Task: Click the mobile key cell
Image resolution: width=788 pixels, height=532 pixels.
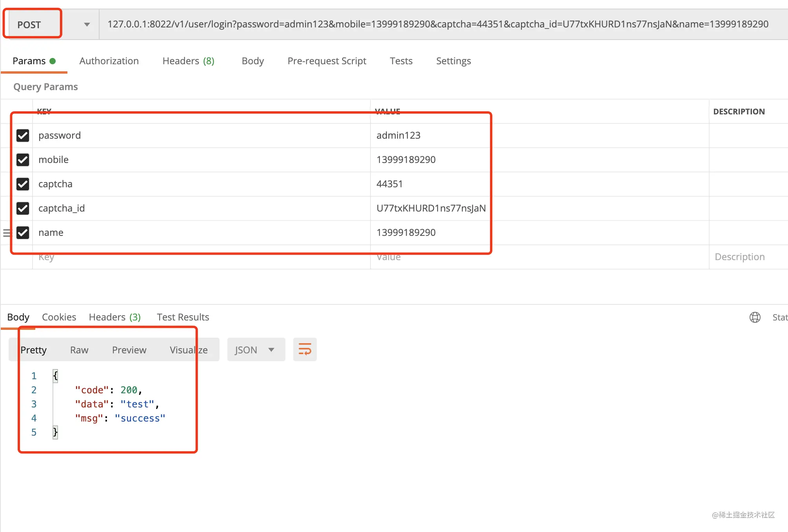Action: pyautogui.click(x=202, y=160)
